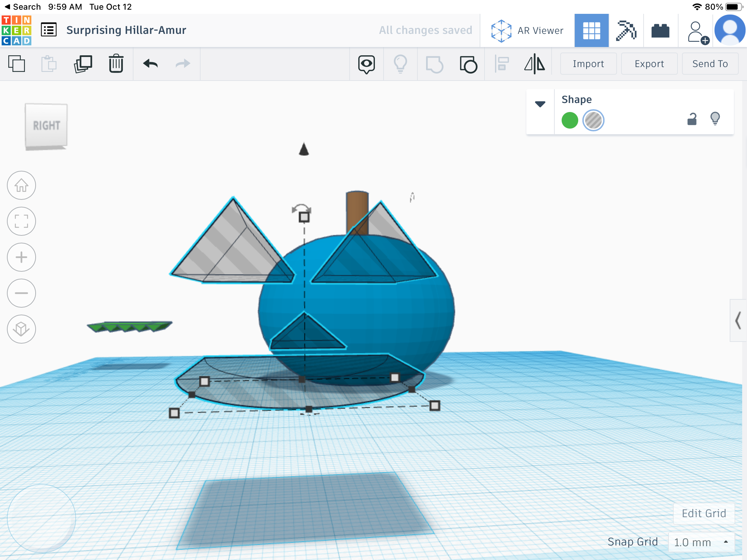This screenshot has width=747, height=560.
Task: Switch to 3D design grid view tab
Action: click(591, 30)
